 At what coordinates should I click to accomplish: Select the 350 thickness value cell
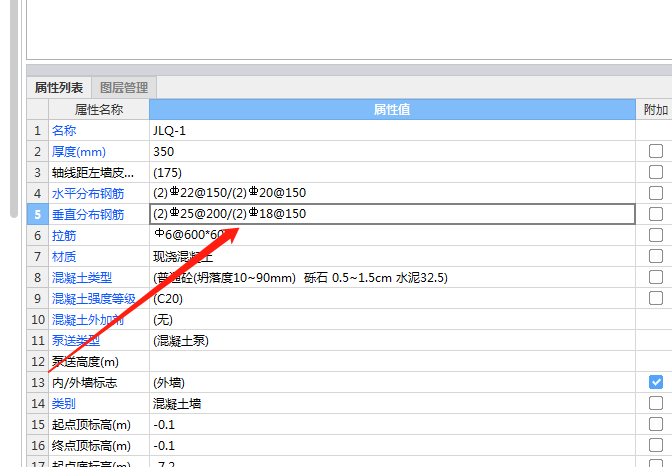click(x=392, y=151)
